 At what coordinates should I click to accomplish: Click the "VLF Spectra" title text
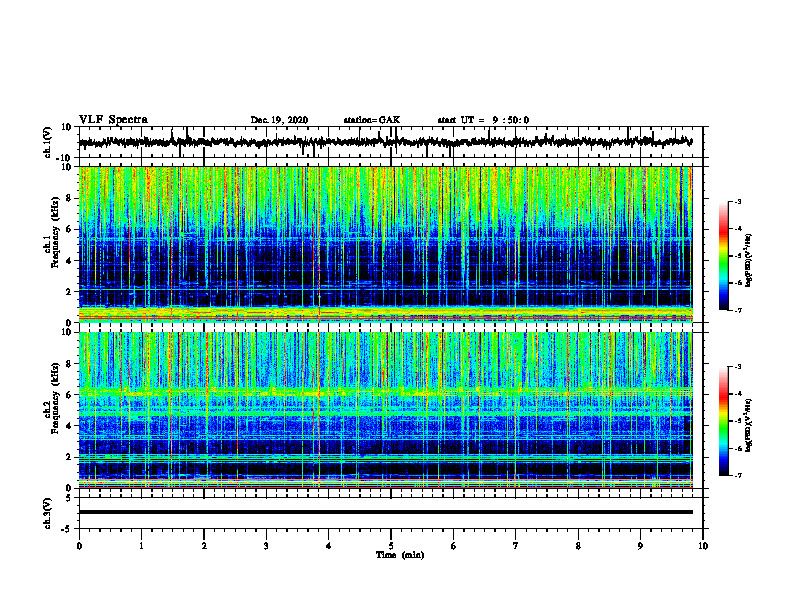pyautogui.click(x=113, y=120)
